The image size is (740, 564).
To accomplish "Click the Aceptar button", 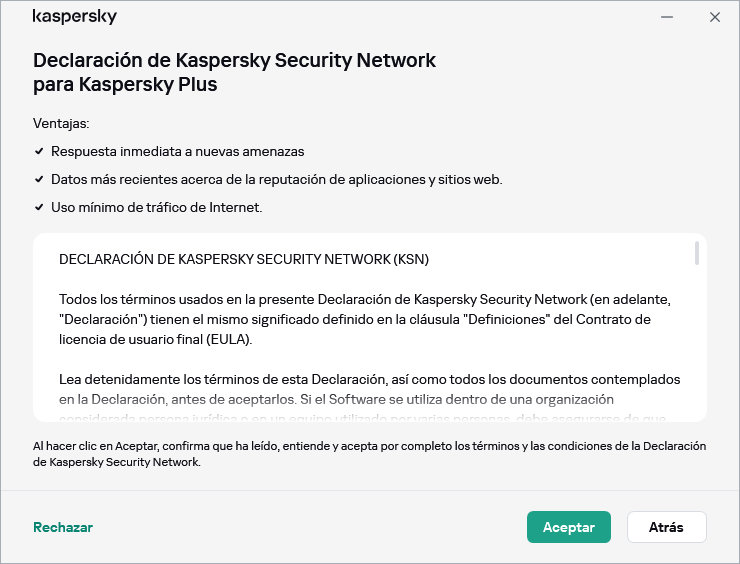I will 568,527.
